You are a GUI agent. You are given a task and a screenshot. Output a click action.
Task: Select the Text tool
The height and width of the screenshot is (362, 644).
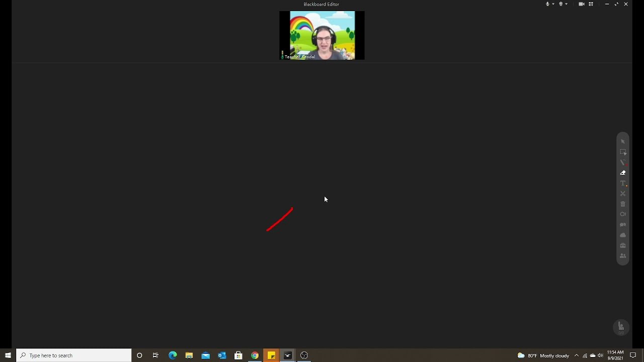[x=623, y=184]
